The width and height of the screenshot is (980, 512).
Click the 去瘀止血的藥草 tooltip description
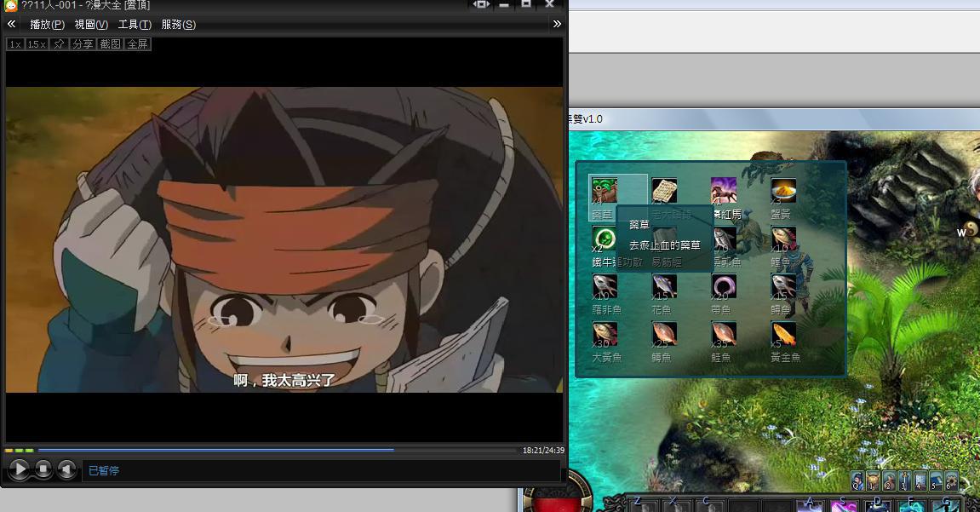coord(664,245)
